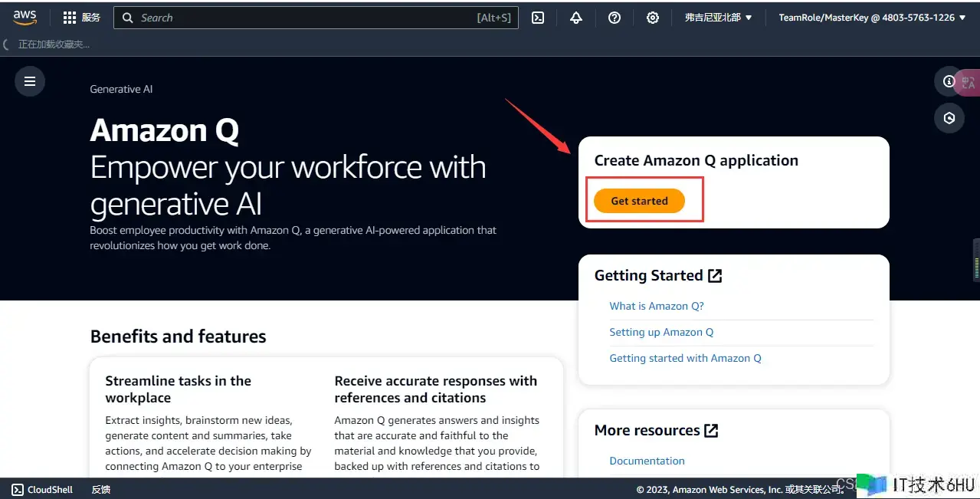This screenshot has width=980, height=499.
Task: Open the More resources external link heading
Action: pyautogui.click(x=657, y=430)
